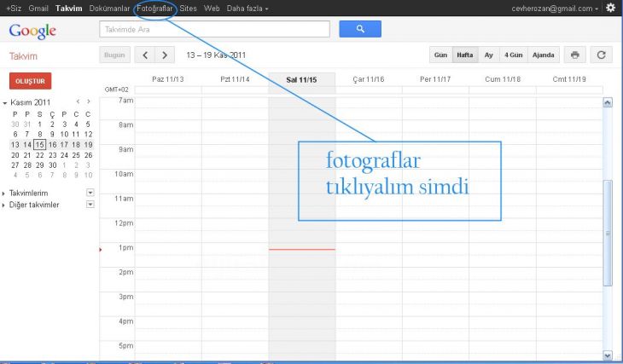The width and height of the screenshot is (623, 364).
Task: Open the Takvimlerim options dropdown arrow
Action: tap(90, 193)
